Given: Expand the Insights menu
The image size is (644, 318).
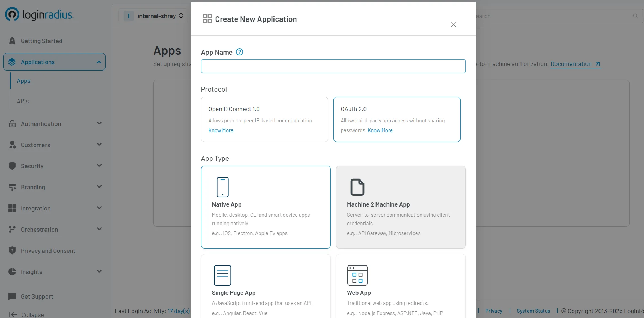Looking at the screenshot, I should click(x=99, y=271).
